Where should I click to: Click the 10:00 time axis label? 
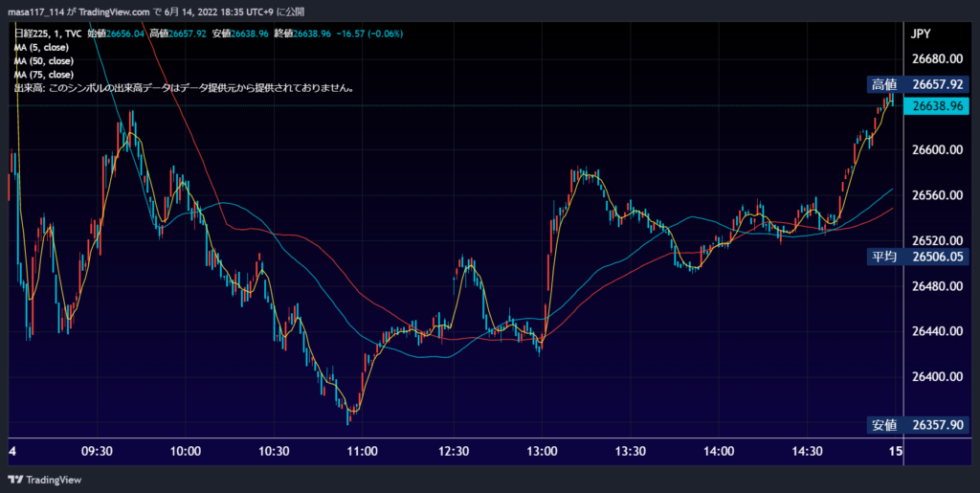pyautogui.click(x=185, y=451)
